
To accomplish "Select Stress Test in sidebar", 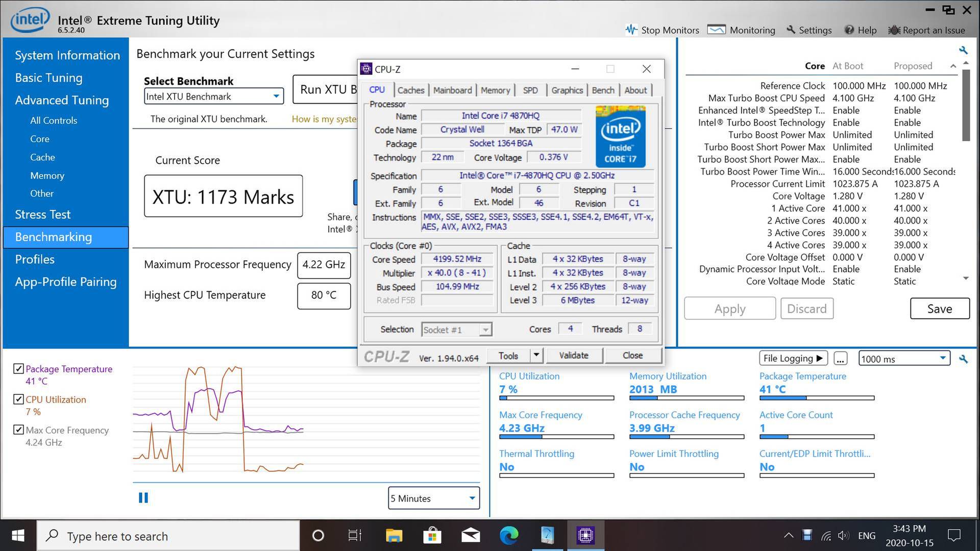I will [x=43, y=214].
